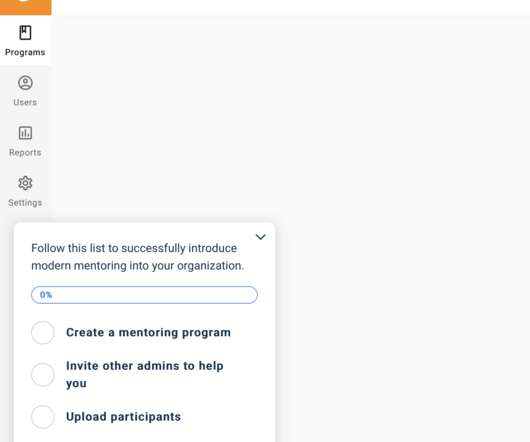Click the checklist progress bar
This screenshot has width=530, height=442.
[x=144, y=295]
